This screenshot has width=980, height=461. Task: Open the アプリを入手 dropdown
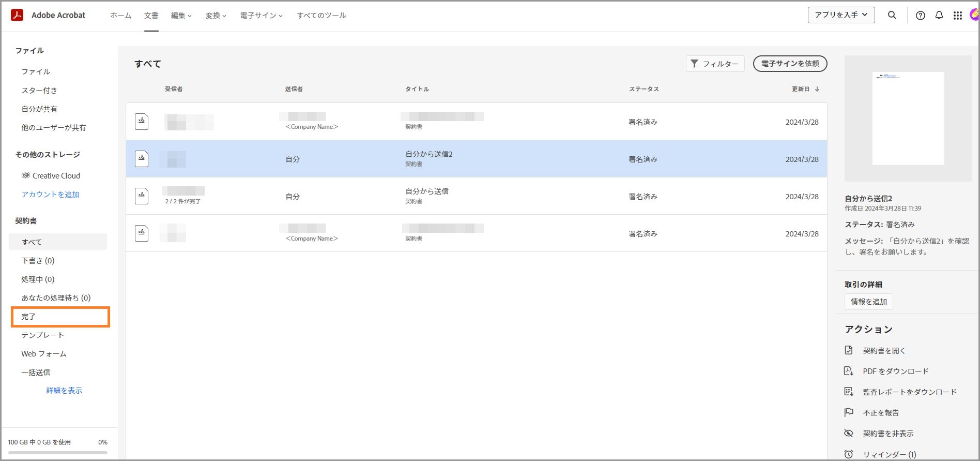point(841,15)
